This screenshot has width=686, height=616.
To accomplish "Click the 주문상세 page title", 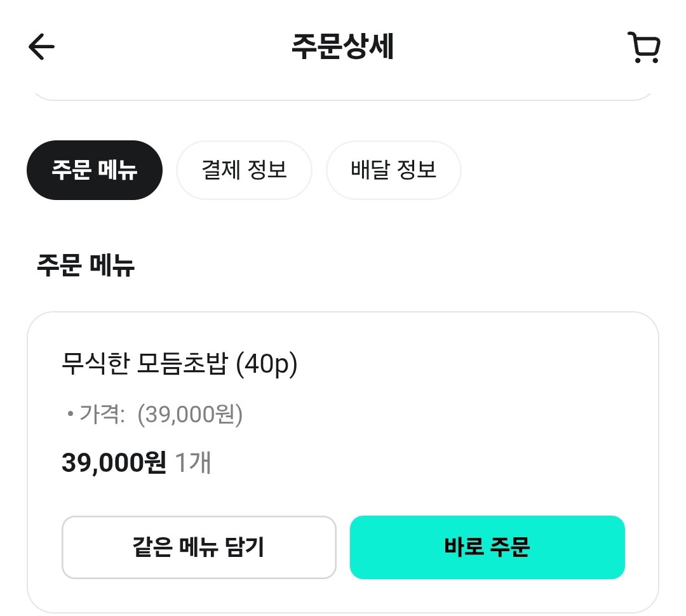I will coord(342,46).
